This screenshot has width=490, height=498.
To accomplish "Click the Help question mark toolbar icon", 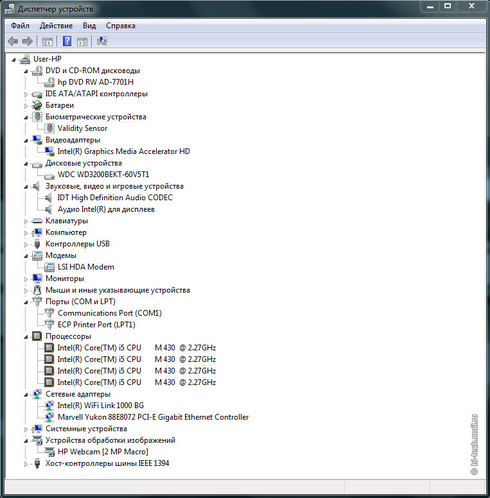I will (x=67, y=41).
